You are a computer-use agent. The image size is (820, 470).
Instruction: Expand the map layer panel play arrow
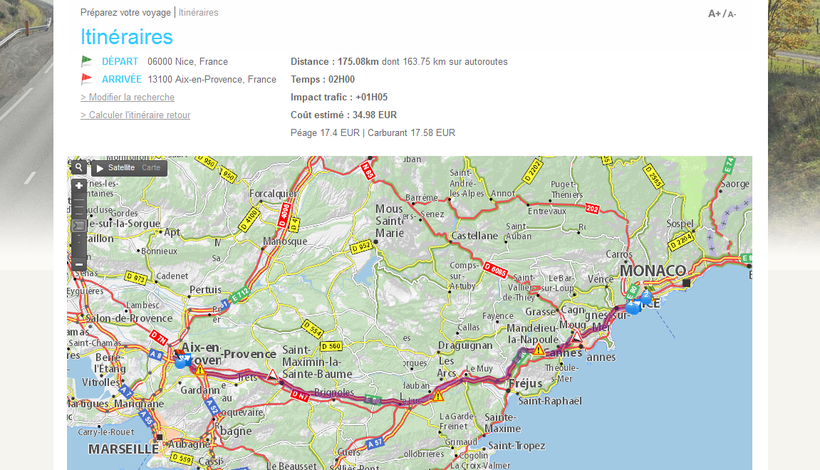coord(100,168)
